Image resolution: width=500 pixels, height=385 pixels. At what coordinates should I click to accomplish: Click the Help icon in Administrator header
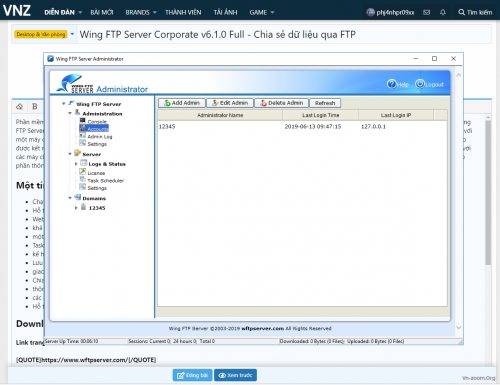392,84
